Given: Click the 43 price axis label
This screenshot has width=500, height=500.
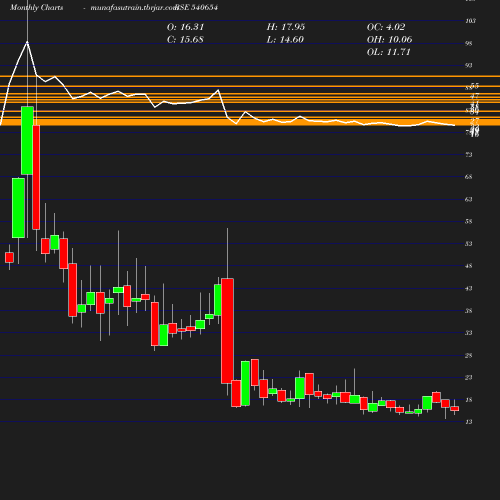Looking at the screenshot, I should (469, 288).
